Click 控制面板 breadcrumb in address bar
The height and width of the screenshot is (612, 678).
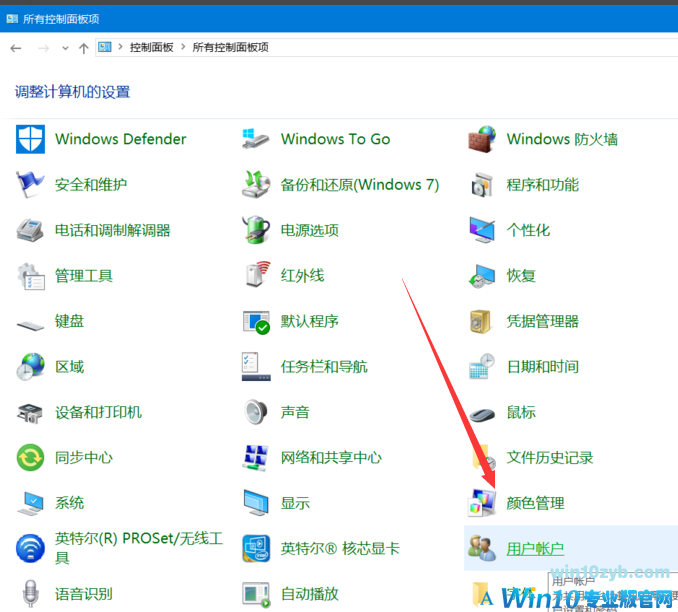pos(151,47)
